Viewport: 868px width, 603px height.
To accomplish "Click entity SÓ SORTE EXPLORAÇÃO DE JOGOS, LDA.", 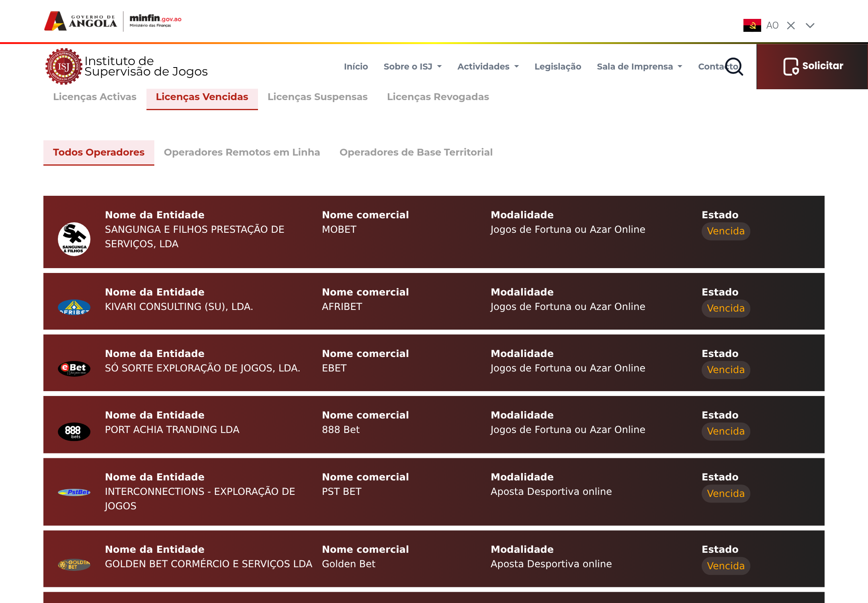I will pos(203,368).
